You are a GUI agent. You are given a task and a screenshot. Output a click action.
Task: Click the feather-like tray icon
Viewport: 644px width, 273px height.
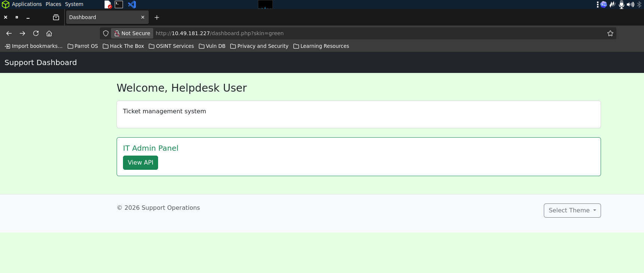(613, 4)
